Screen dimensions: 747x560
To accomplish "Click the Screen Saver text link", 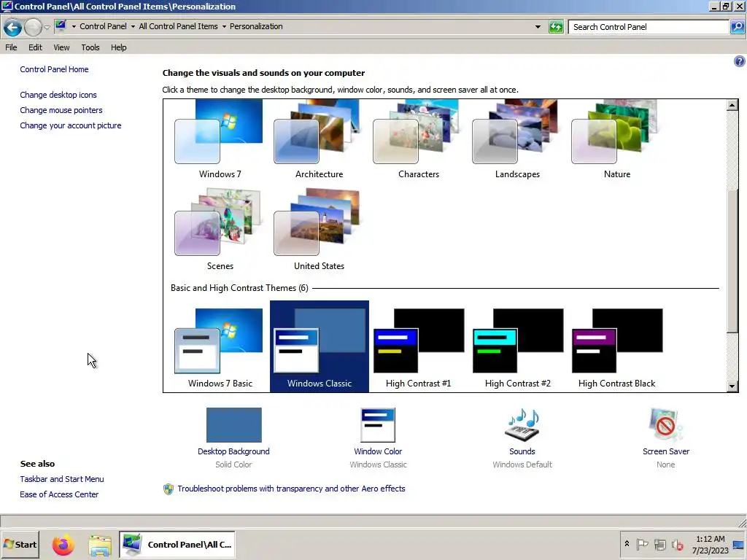I will click(x=665, y=451).
